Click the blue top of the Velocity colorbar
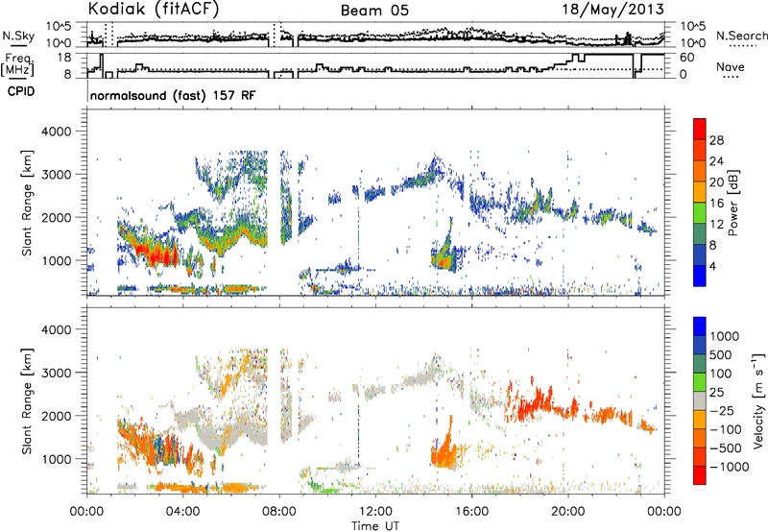This screenshot has width=768, height=532. coord(700,326)
